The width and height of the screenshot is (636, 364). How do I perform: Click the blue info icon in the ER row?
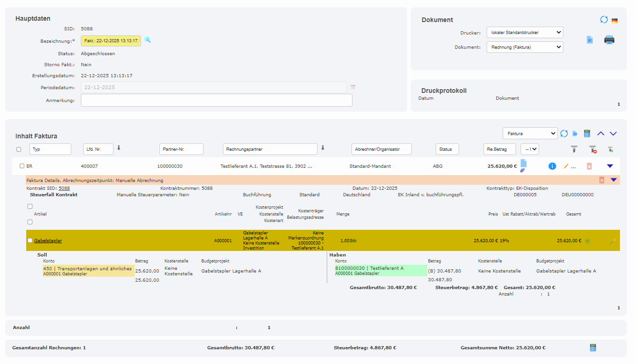(x=552, y=166)
